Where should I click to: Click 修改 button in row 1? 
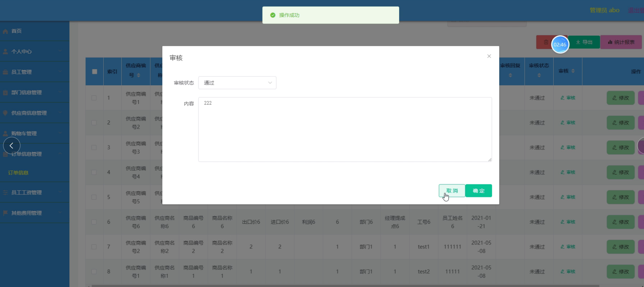coord(620,98)
